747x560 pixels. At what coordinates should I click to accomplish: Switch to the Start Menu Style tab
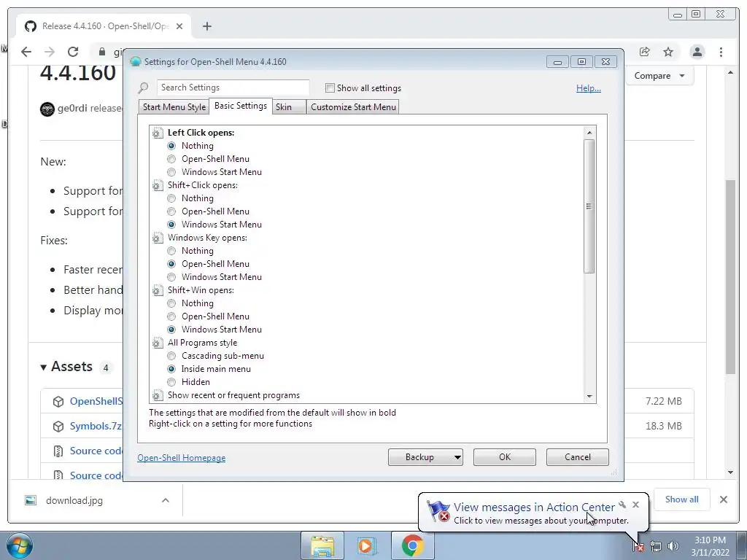coord(174,106)
